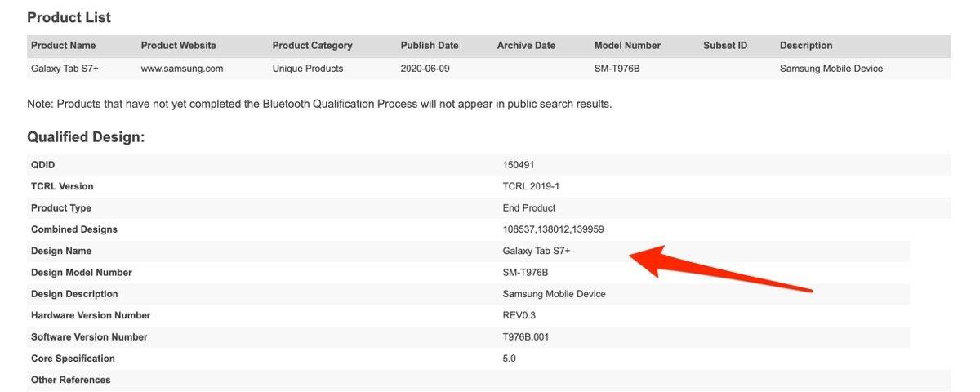This screenshot has height=392, width=980.
Task: Select the Unique Products category cell
Action: pyautogui.click(x=308, y=69)
